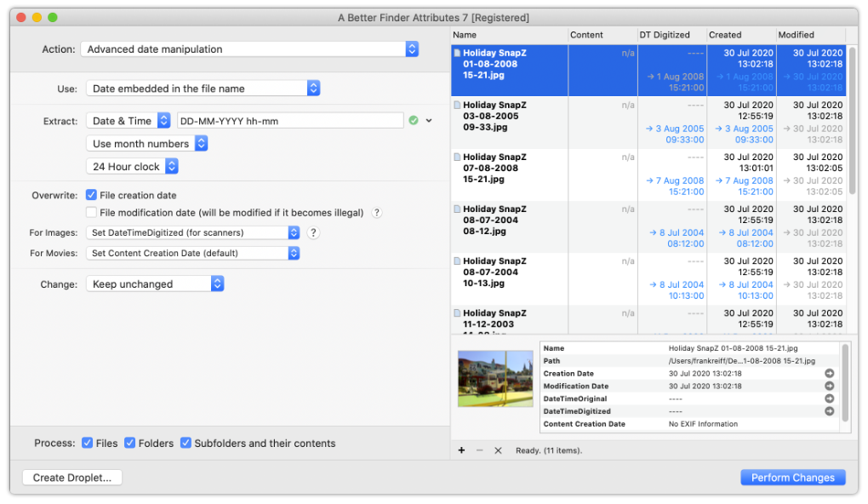
Task: Click the DD-MM-YYYY hh-mm format field
Action: 289,121
